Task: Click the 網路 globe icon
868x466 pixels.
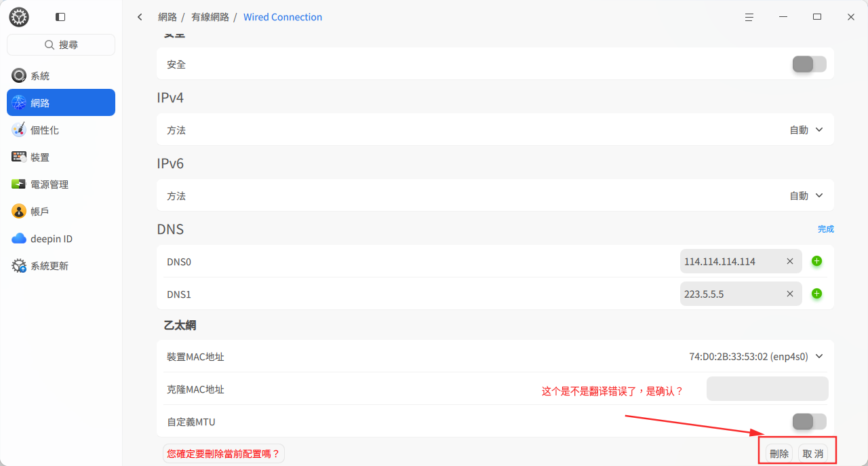Action: click(x=19, y=102)
